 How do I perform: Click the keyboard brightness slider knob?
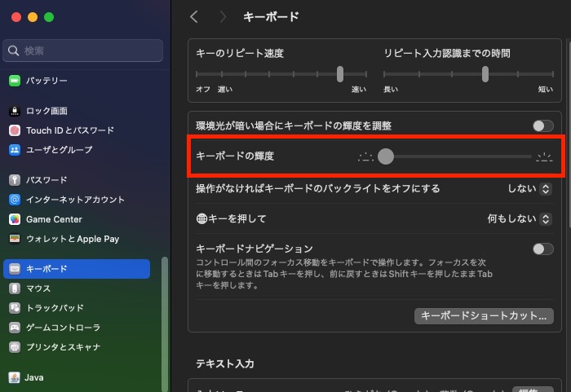click(386, 156)
